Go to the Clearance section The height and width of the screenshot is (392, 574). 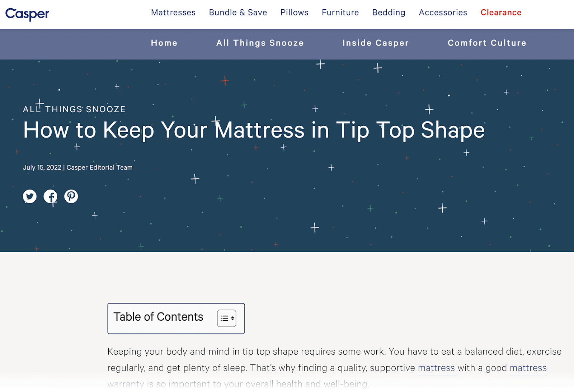(x=501, y=13)
